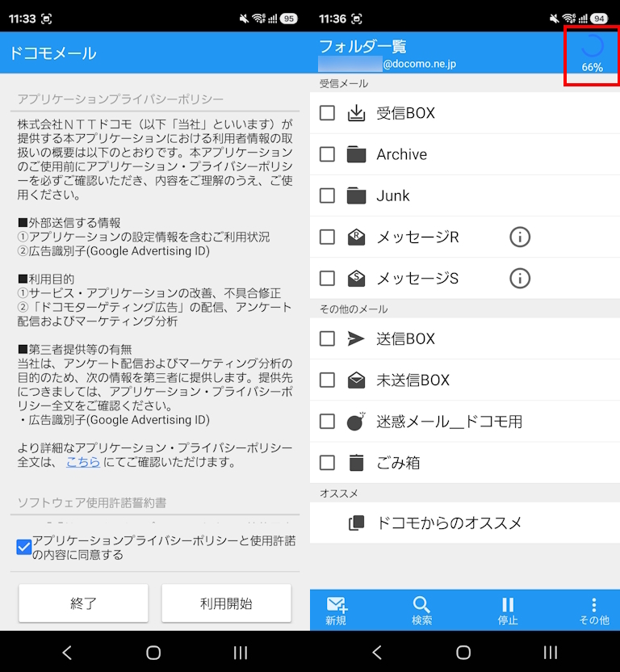620x672 pixels.
Task: Tap the 送信BOX paper plane icon
Action: 356,339
